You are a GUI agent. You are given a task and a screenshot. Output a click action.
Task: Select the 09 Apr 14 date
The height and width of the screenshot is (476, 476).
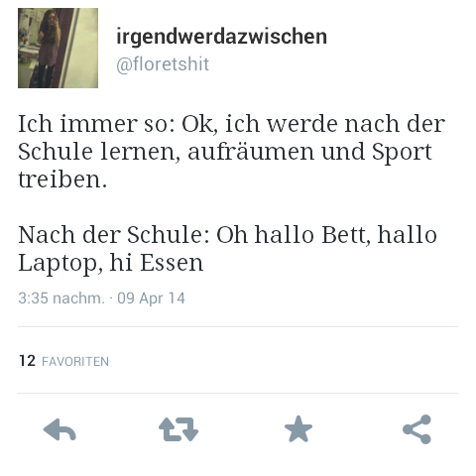click(151, 298)
